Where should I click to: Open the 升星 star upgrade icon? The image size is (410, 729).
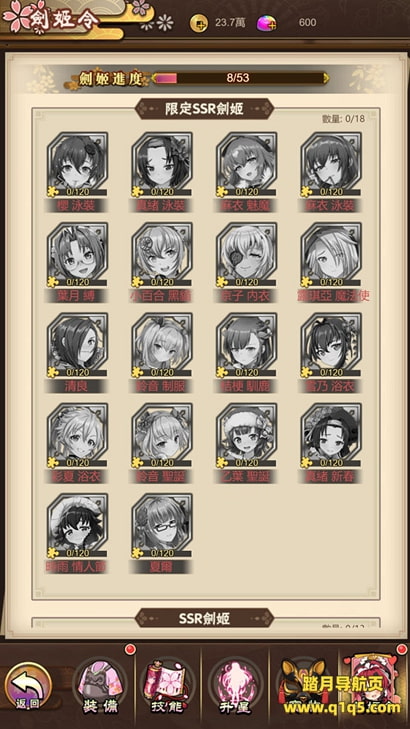tap(236, 685)
